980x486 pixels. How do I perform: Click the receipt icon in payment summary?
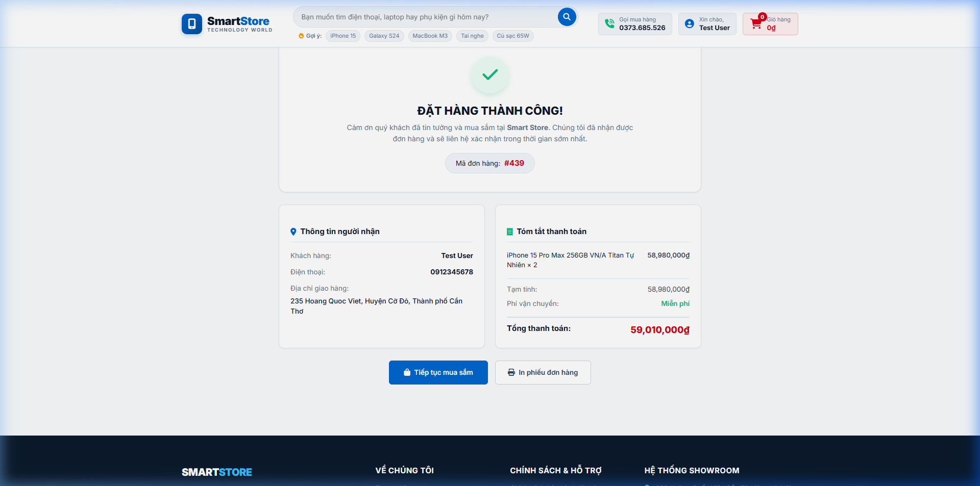pyautogui.click(x=509, y=232)
